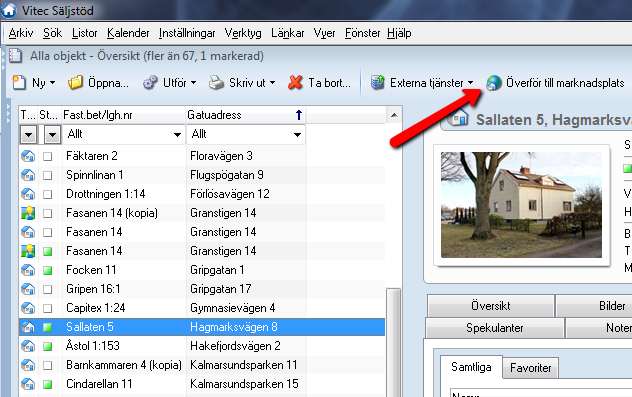Open the Arkiv menu
Viewport: 632px width, 397px height.
tap(21, 33)
